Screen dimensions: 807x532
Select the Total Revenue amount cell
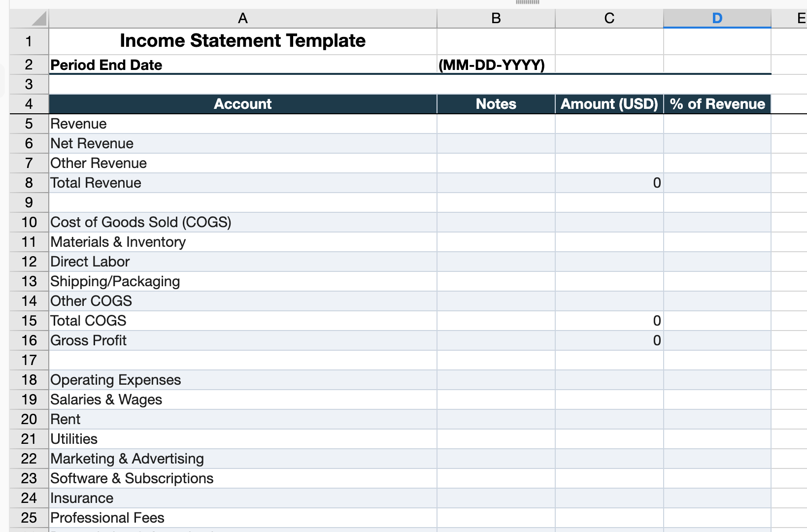coord(609,183)
